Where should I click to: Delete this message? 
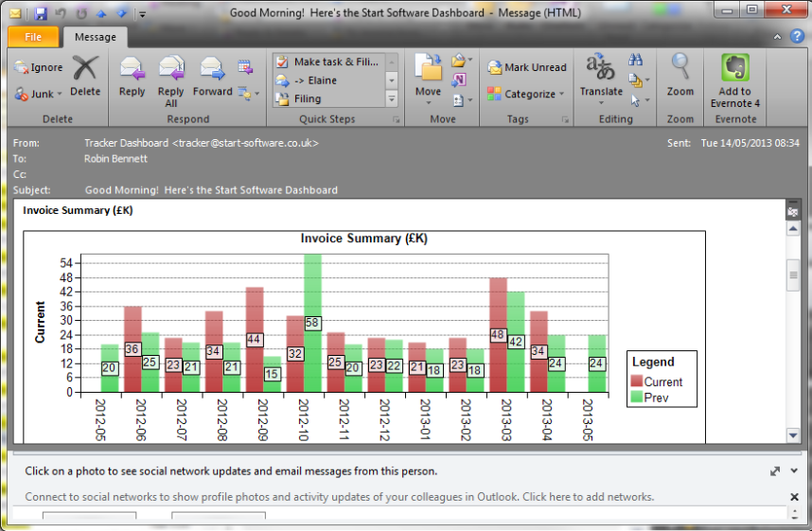(x=85, y=76)
